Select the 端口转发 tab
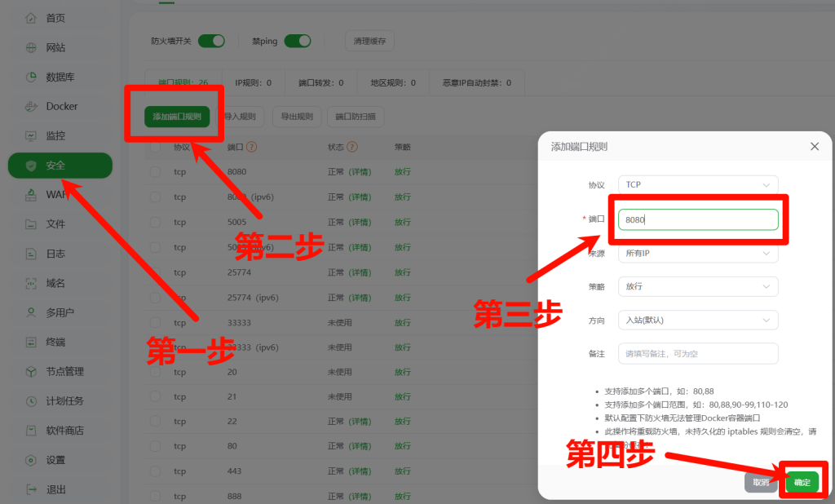This screenshot has width=835, height=504. pyautogui.click(x=320, y=82)
